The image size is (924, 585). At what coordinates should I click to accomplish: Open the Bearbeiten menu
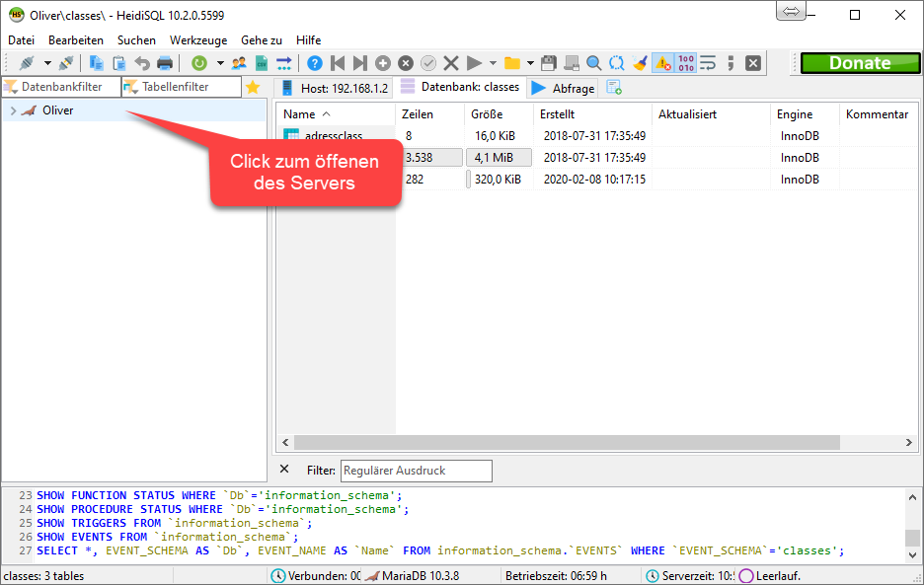75,40
